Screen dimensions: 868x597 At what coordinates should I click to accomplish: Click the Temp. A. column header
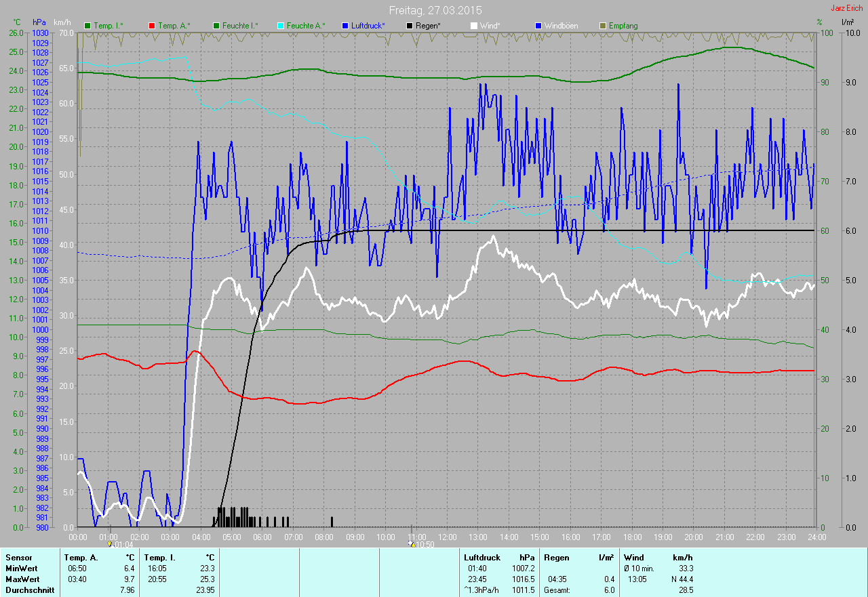point(81,558)
